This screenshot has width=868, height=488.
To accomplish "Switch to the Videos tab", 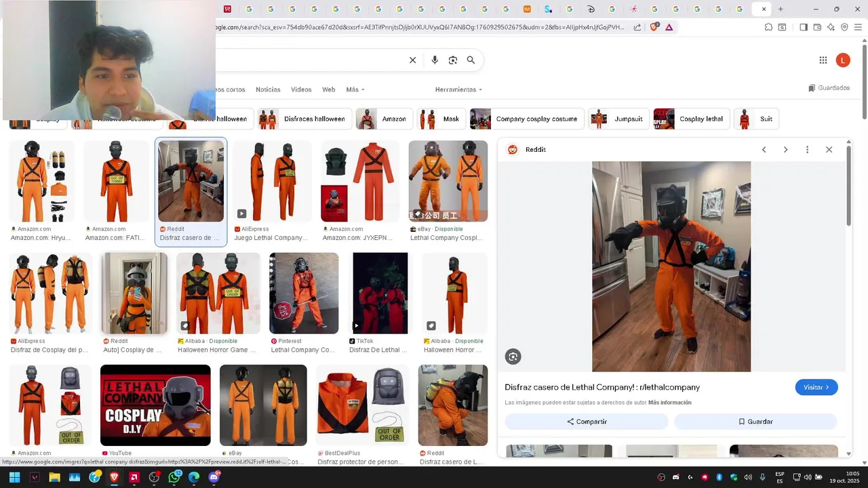I will [x=301, y=89].
